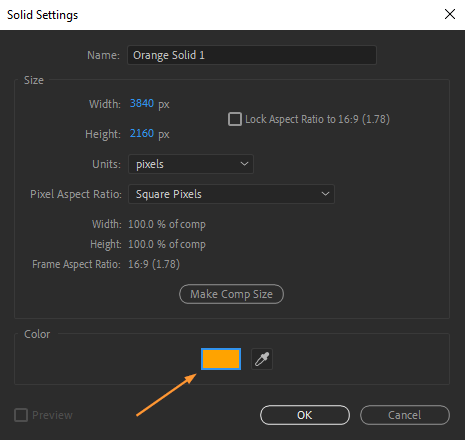Screen dimensions: 465x440
Task: Click the Size group heading
Action: [34, 80]
